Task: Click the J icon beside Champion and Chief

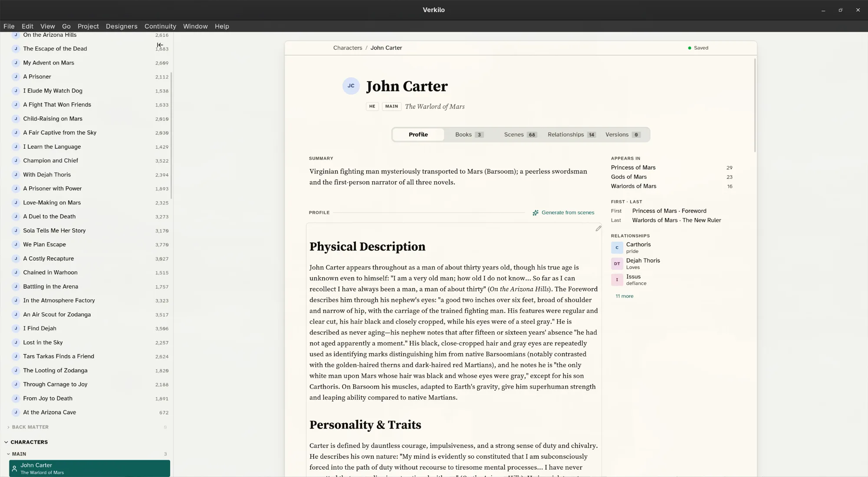Action: (16, 160)
